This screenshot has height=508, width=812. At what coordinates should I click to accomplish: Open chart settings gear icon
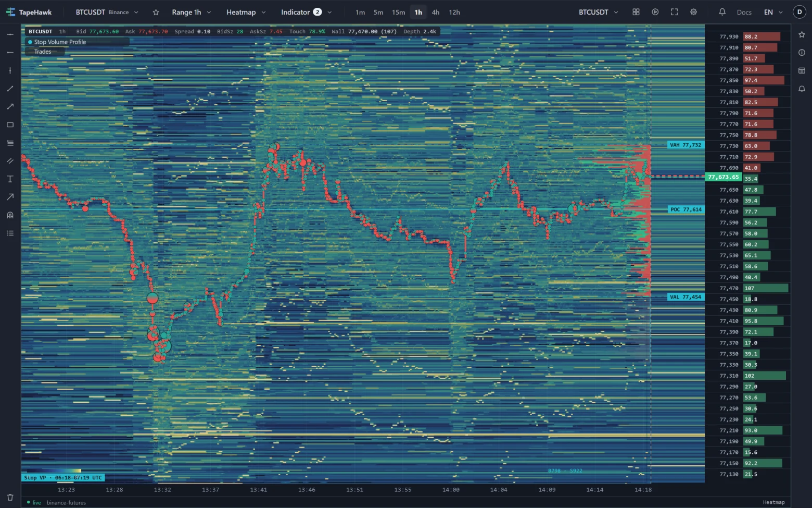click(694, 12)
